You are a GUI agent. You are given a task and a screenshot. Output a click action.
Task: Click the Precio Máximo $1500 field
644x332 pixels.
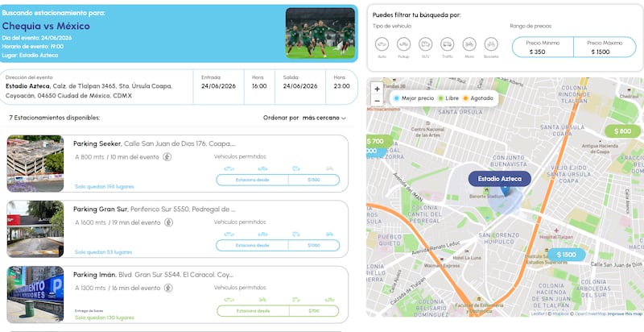605,48
